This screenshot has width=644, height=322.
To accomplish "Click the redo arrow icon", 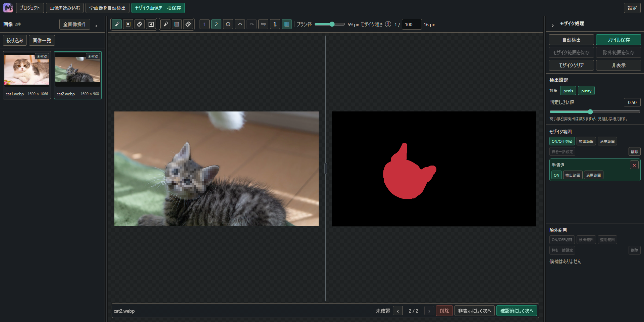I will (252, 24).
